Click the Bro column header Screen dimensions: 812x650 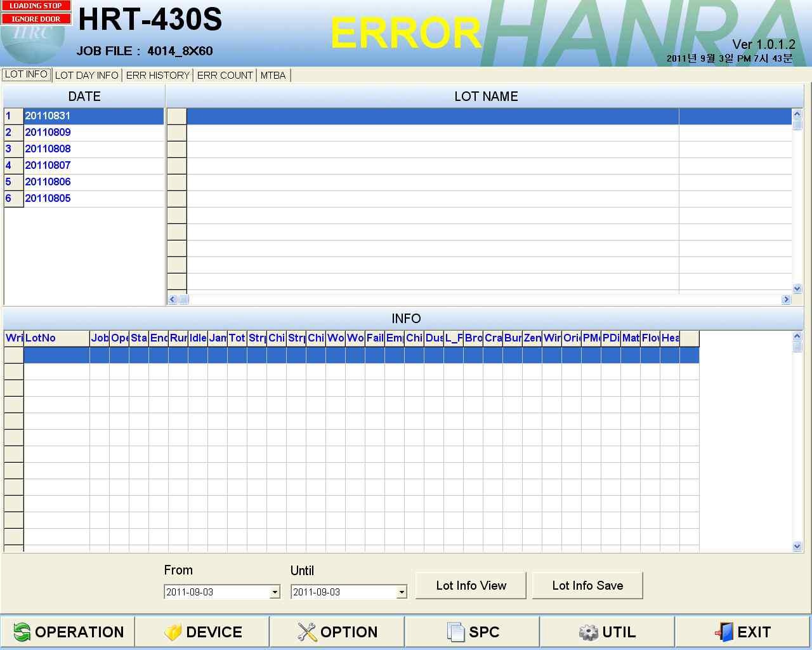pos(473,338)
